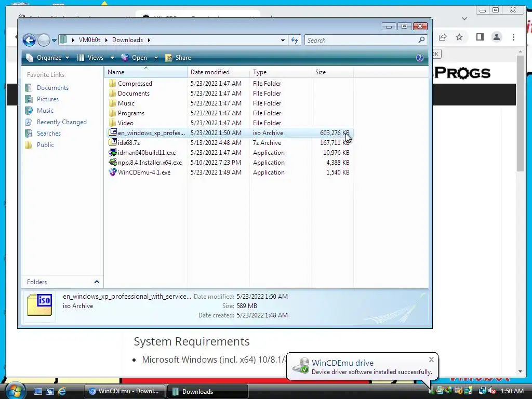Image resolution: width=532 pixels, height=399 pixels.
Task: Bookmark the page with Chrome's star icon
Action: tap(459, 37)
